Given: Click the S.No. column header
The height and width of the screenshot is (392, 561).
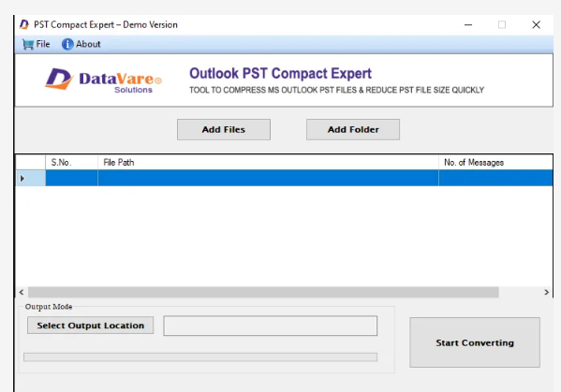Looking at the screenshot, I should [71, 162].
